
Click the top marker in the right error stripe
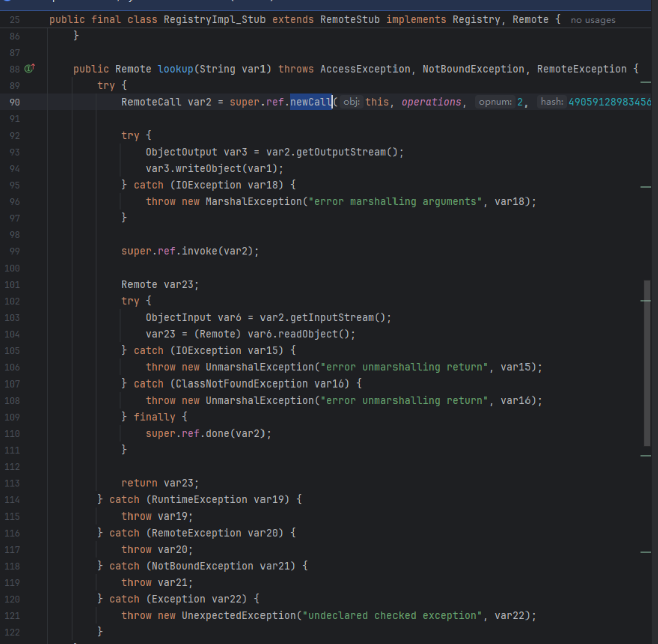click(645, 82)
